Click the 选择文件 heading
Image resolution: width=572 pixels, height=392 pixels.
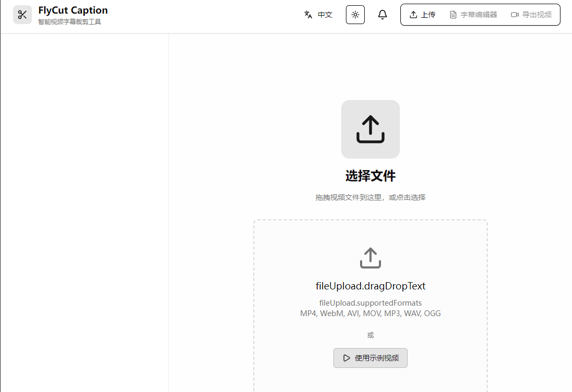click(371, 176)
